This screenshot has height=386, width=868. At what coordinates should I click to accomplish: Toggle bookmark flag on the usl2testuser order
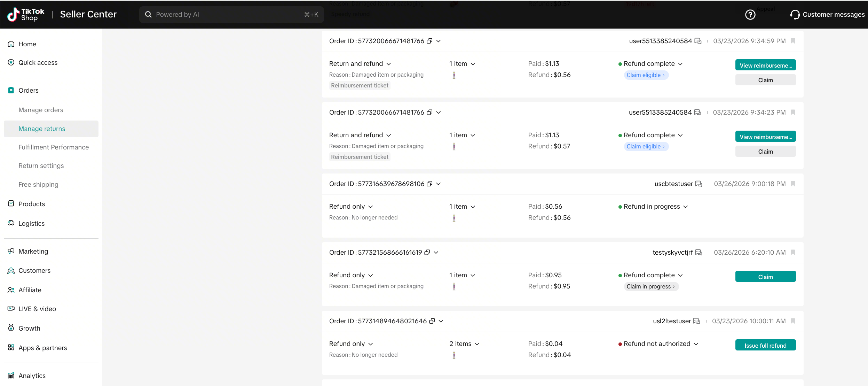click(x=793, y=321)
